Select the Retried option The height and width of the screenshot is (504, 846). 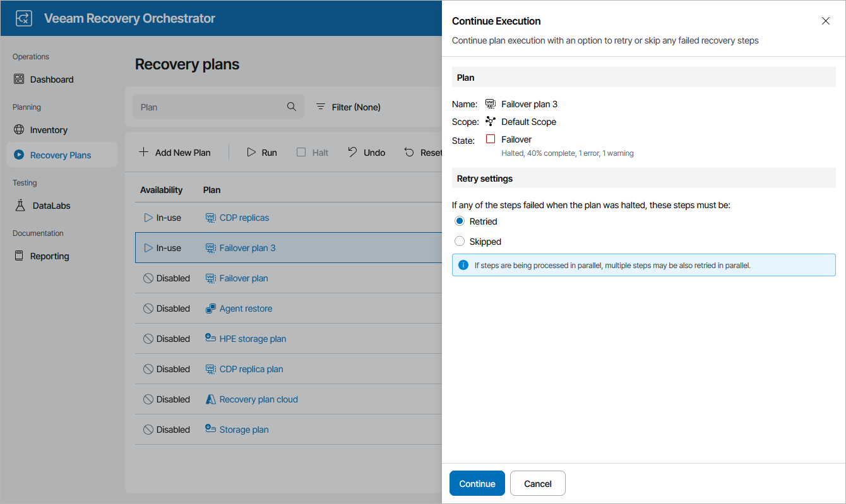[459, 221]
